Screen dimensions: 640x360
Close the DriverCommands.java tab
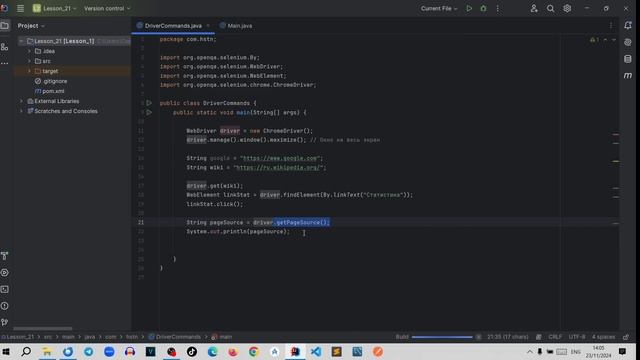pyautogui.click(x=208, y=26)
